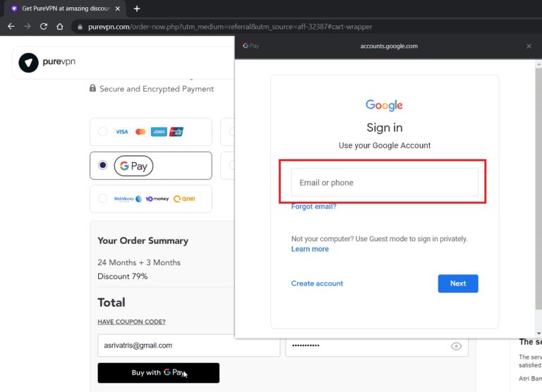Click the PureVPN logo

(x=47, y=62)
